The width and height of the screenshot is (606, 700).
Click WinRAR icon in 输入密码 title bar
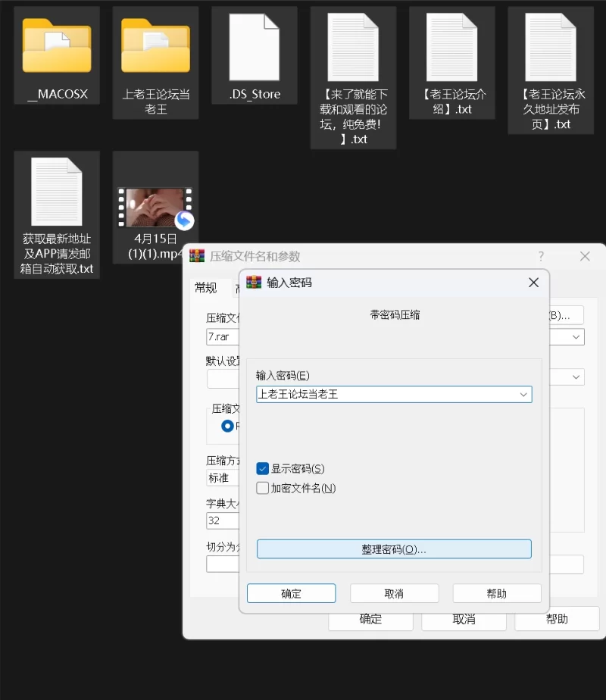tap(254, 283)
